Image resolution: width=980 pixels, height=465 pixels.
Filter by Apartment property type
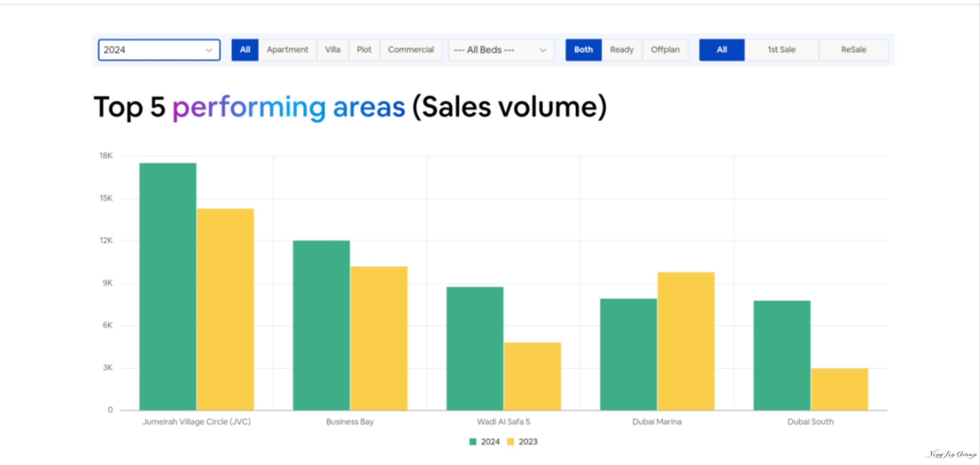pyautogui.click(x=287, y=50)
